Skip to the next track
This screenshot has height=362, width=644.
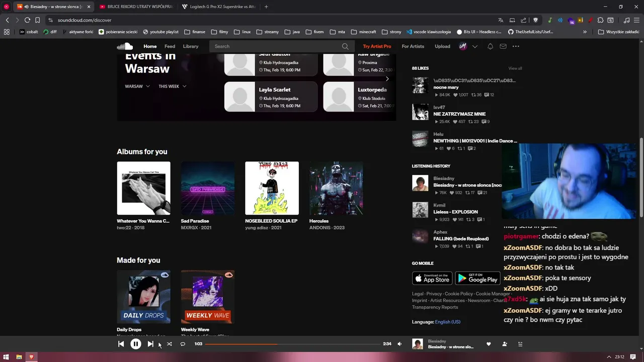150,344
